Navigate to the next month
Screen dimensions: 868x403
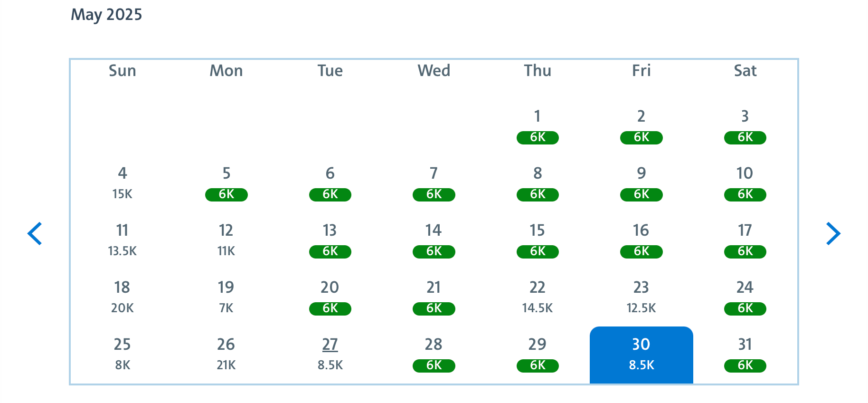point(832,233)
